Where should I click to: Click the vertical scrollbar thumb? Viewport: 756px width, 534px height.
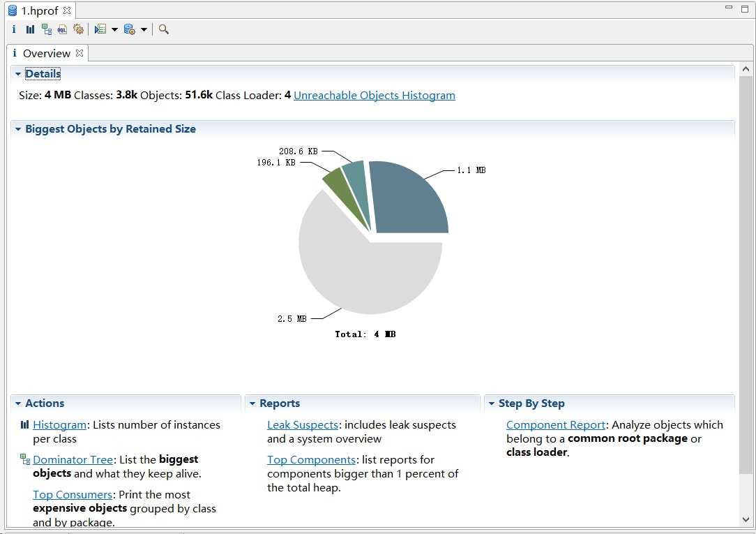point(746,275)
